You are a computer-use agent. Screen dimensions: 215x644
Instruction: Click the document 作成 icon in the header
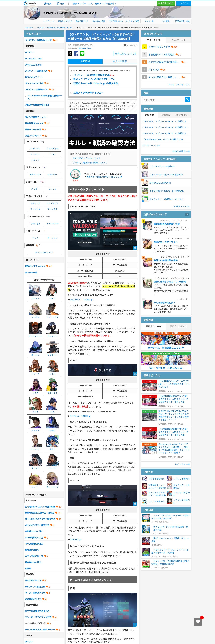click(58, 4)
